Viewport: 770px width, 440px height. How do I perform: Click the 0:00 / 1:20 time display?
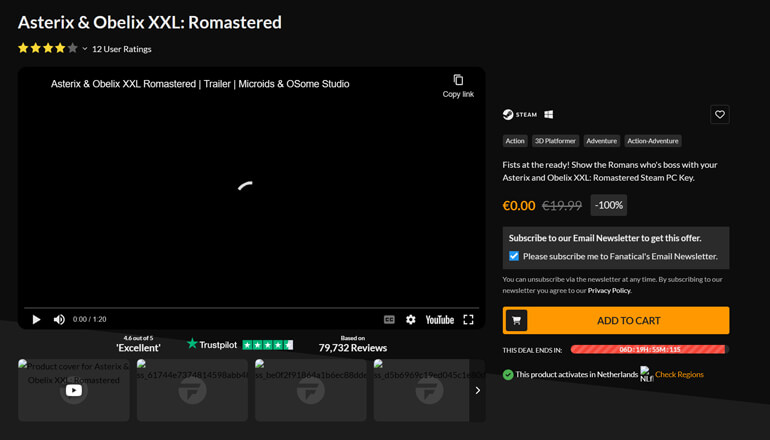89,319
